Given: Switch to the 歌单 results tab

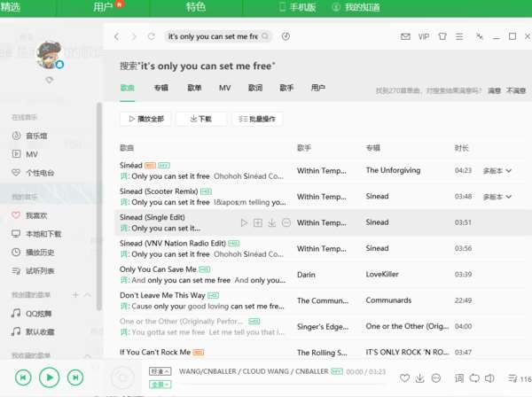Looking at the screenshot, I should click(x=194, y=88).
